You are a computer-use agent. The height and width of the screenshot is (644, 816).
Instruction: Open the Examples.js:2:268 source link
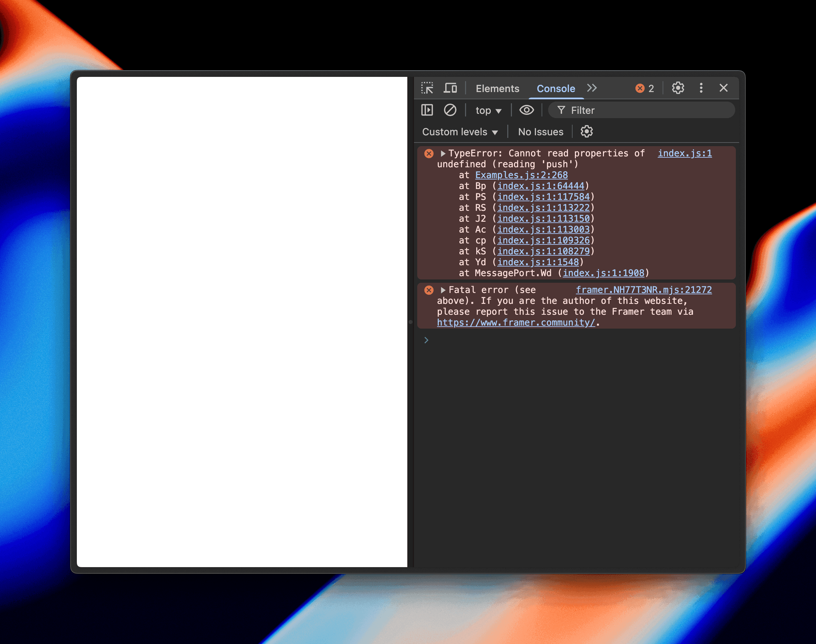[x=521, y=175]
